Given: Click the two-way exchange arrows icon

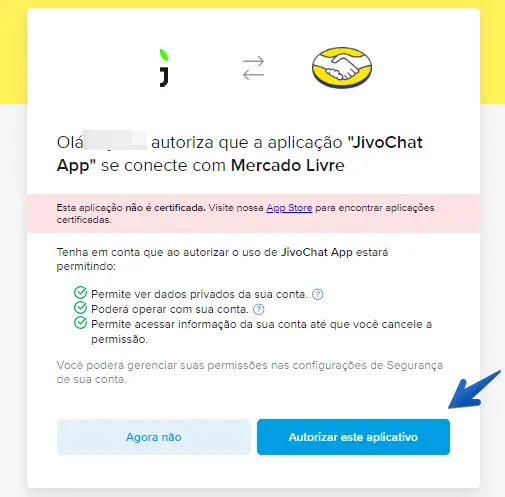Looking at the screenshot, I should click(x=253, y=68).
